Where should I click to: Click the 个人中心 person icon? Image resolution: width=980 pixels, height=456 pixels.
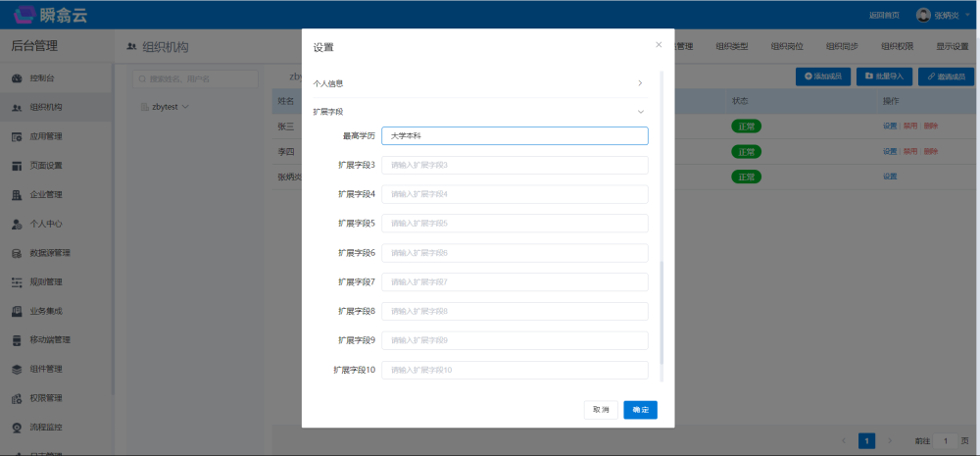17,224
